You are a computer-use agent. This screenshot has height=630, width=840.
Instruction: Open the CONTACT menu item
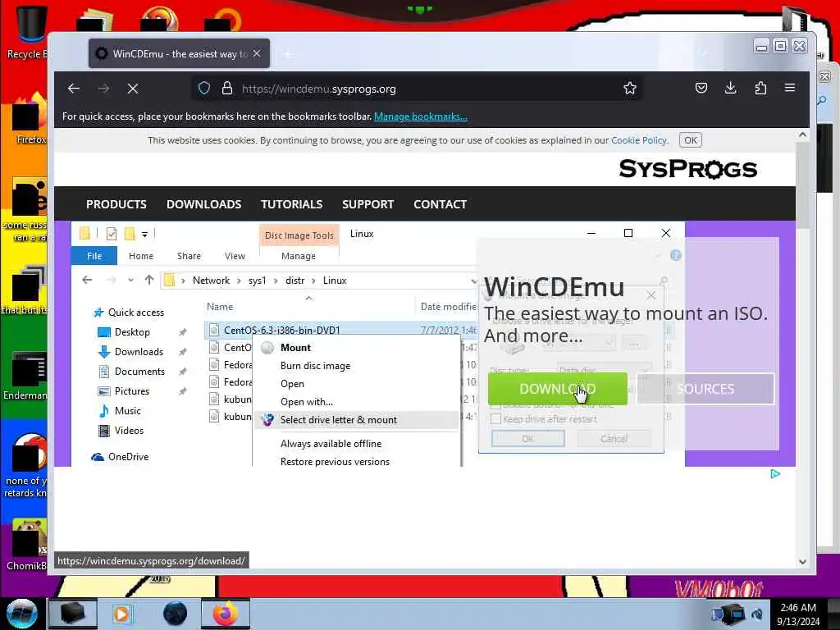(441, 204)
